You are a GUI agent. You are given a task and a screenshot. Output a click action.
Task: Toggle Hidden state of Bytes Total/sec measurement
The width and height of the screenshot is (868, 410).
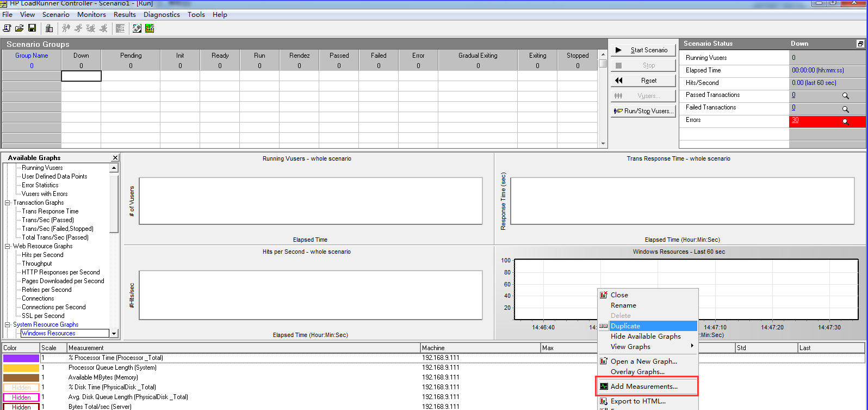21,407
